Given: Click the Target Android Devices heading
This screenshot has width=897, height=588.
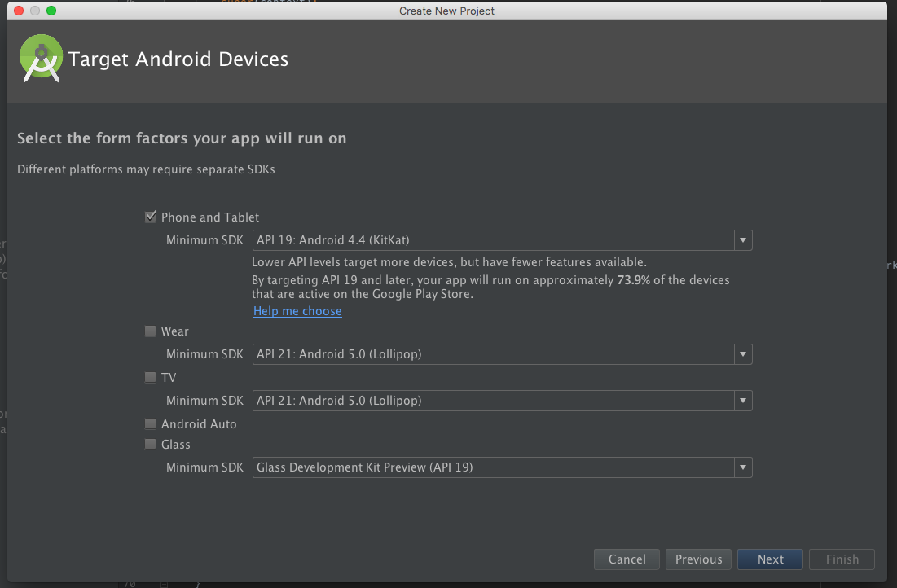Looking at the screenshot, I should [178, 59].
